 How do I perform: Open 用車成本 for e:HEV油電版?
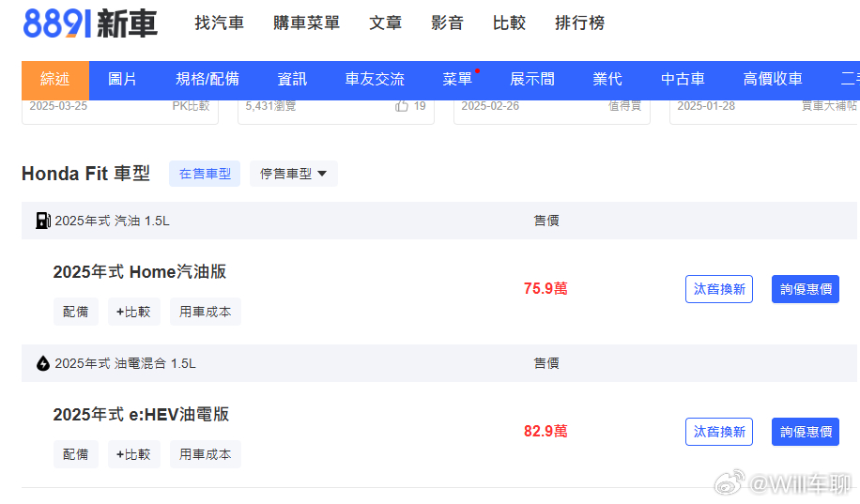(205, 454)
